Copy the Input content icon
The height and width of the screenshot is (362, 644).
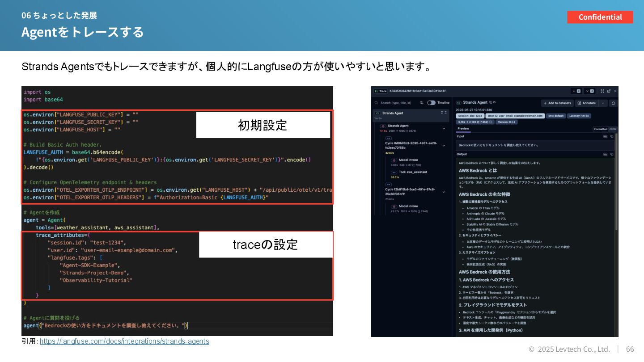point(612,136)
